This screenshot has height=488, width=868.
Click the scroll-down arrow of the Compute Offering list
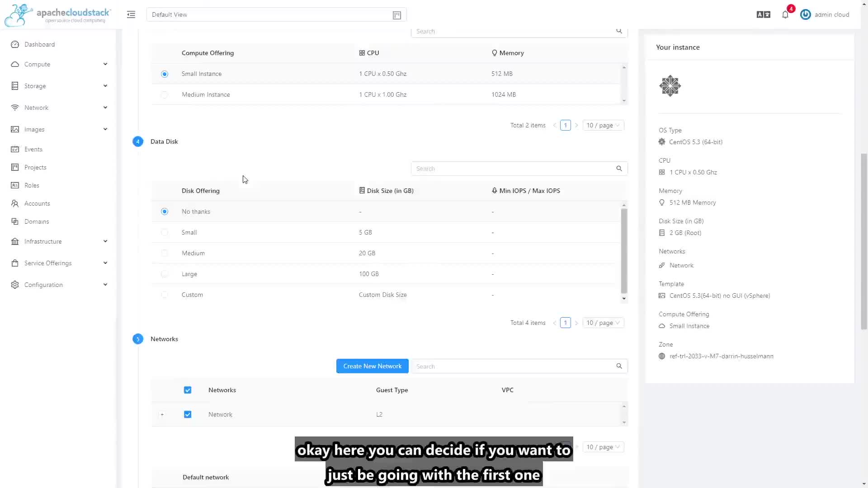tap(624, 101)
